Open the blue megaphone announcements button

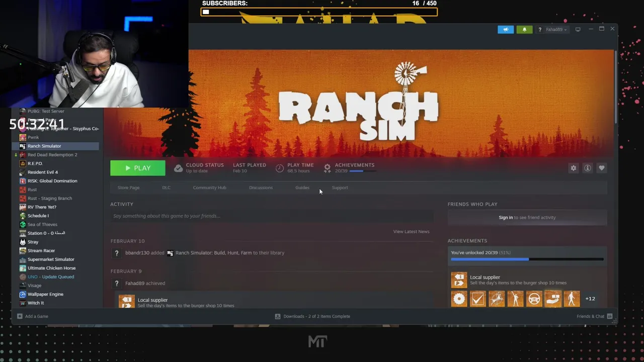point(506,30)
